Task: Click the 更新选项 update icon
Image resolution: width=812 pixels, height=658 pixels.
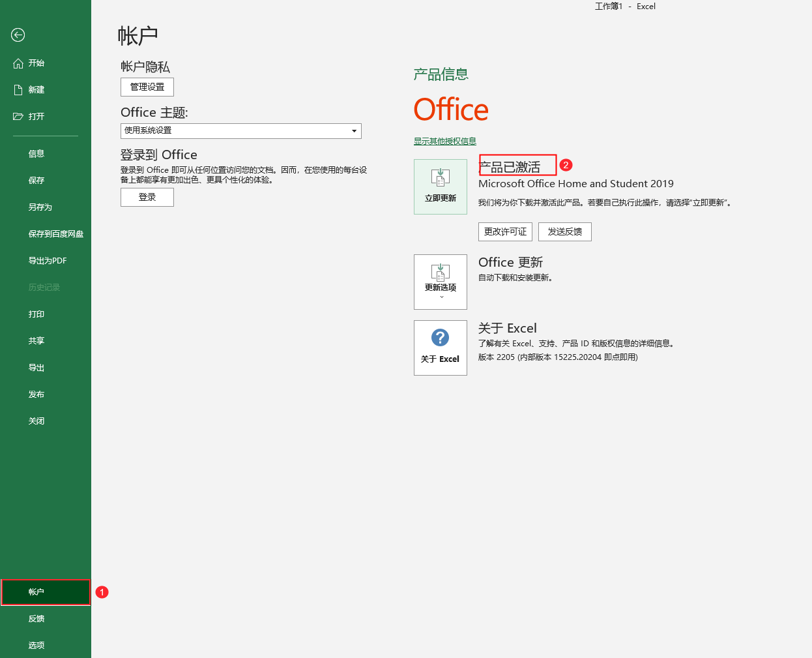Action: click(441, 272)
